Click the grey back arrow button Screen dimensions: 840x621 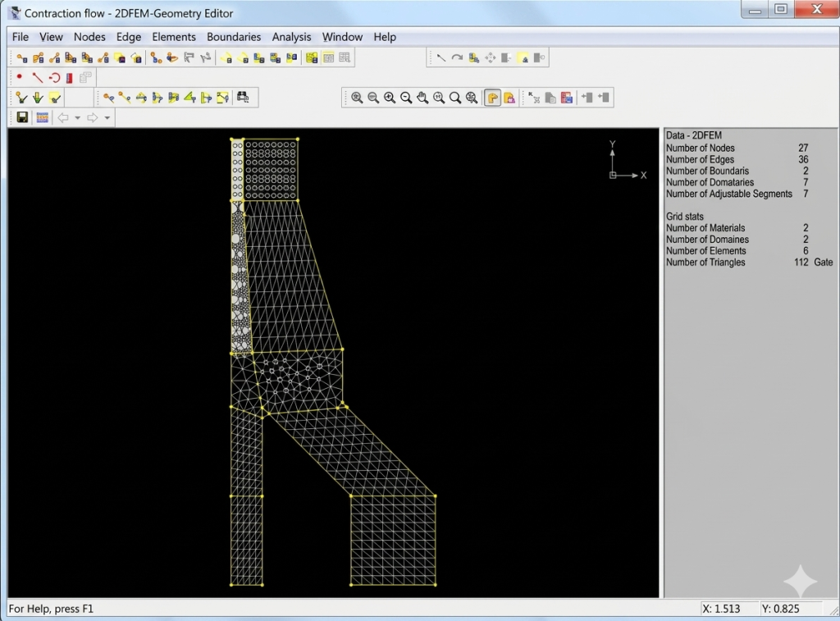[63, 117]
